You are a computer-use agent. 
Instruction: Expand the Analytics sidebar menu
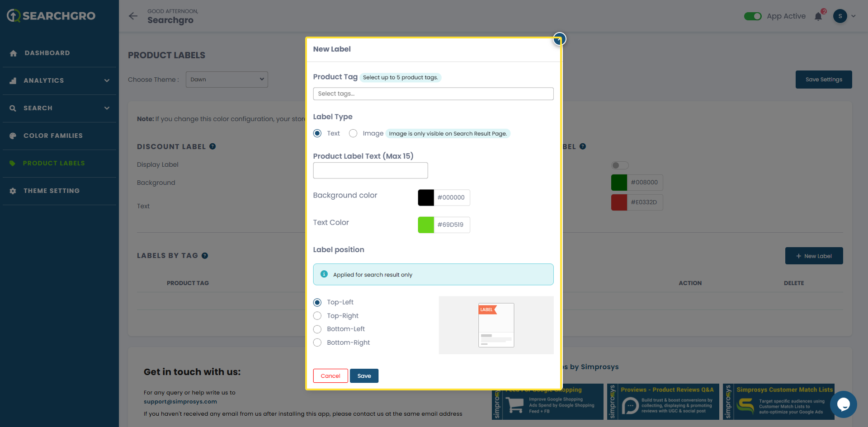click(x=59, y=80)
